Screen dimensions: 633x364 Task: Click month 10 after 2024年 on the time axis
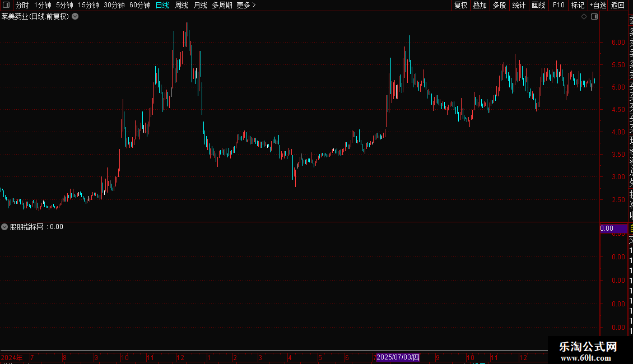pyautogui.click(x=125, y=357)
